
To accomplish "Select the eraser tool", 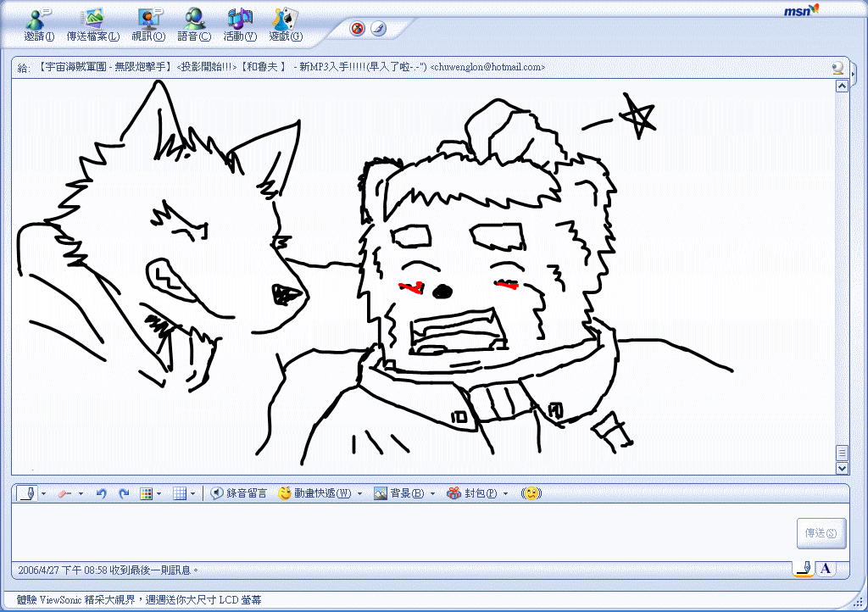I will tap(64, 493).
